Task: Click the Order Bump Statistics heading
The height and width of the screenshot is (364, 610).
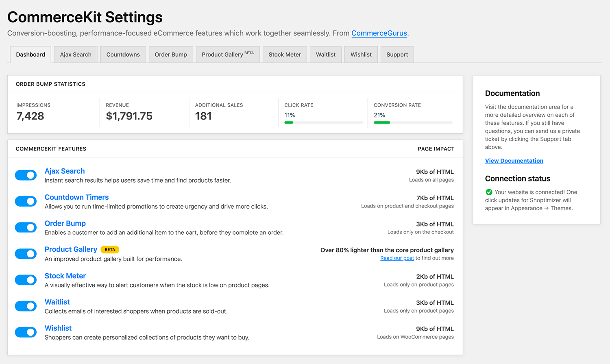Action: pos(50,84)
